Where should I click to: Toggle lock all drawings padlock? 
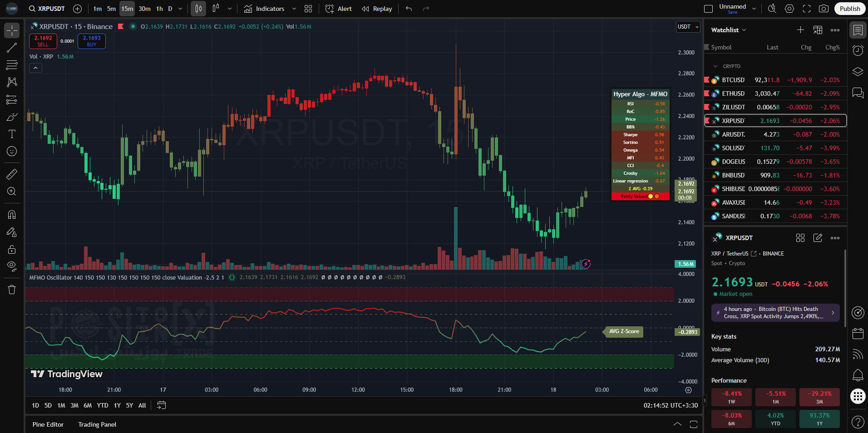pos(12,249)
